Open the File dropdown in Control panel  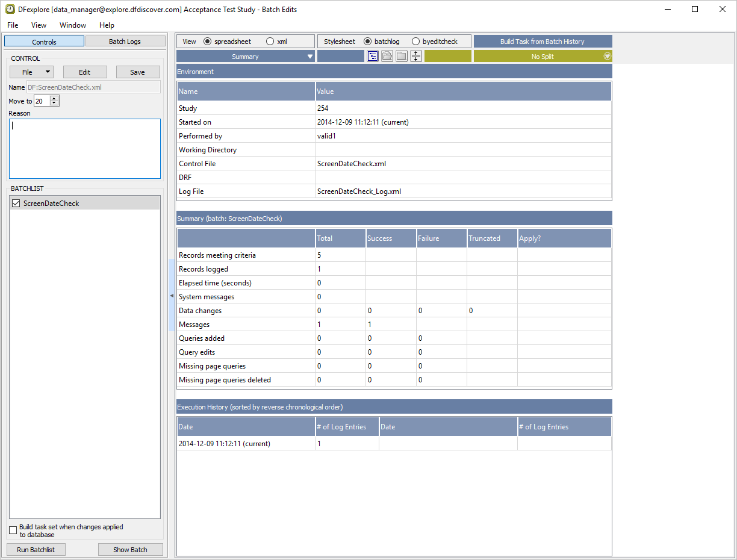[31, 72]
